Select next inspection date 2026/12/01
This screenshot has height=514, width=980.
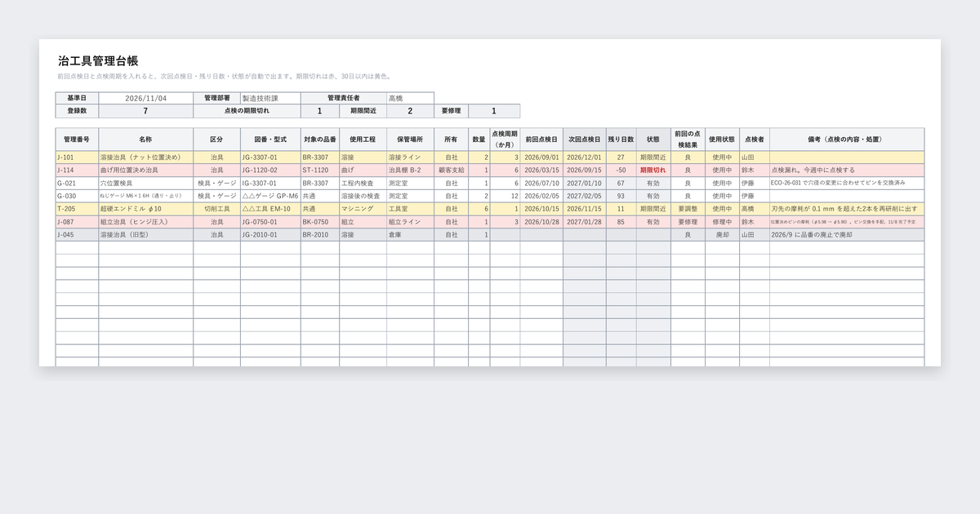(x=585, y=157)
